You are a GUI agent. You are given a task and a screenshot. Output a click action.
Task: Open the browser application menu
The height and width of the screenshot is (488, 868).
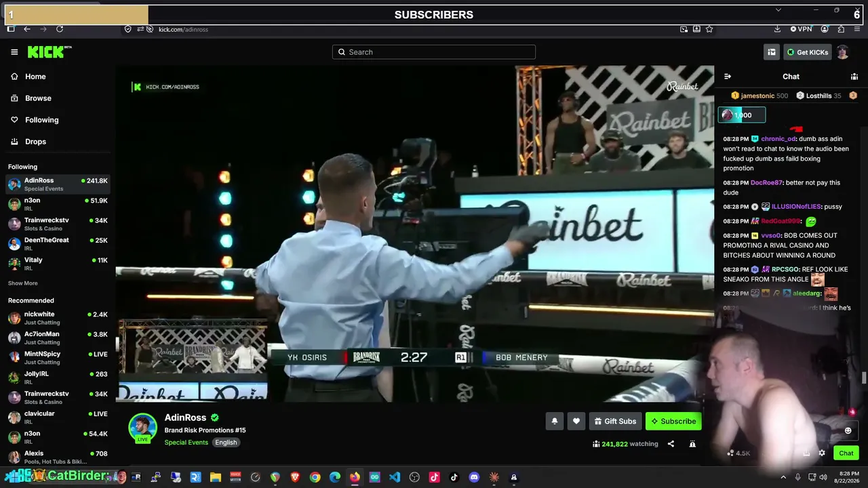tap(858, 29)
